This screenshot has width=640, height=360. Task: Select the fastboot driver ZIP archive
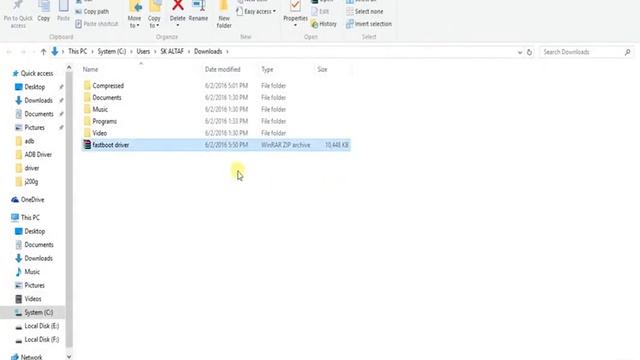216,145
